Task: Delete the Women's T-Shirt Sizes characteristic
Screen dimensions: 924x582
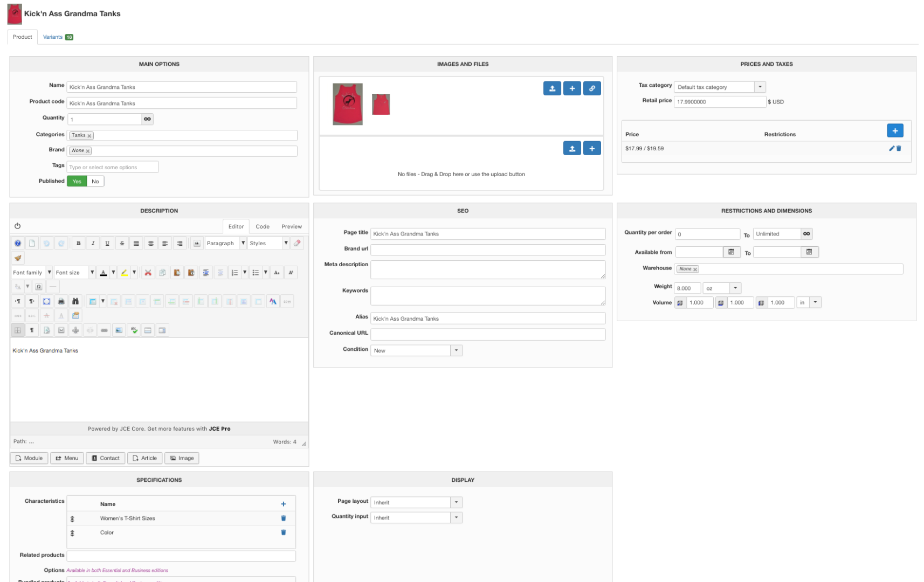Action: 284,518
